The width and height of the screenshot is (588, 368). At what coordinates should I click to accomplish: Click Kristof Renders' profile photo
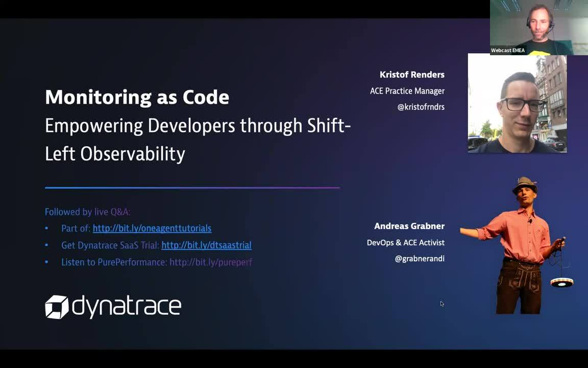[x=517, y=103]
